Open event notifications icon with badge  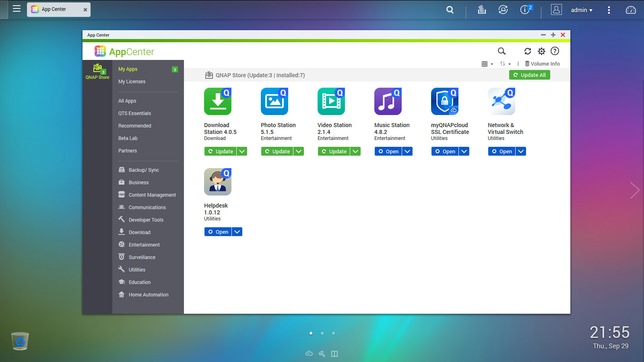point(526,9)
